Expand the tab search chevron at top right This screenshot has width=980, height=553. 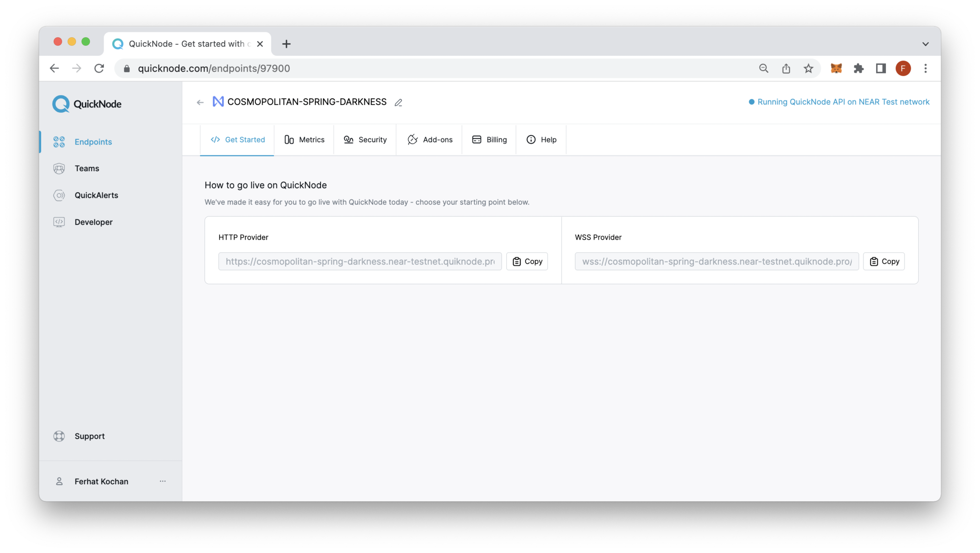coord(925,44)
